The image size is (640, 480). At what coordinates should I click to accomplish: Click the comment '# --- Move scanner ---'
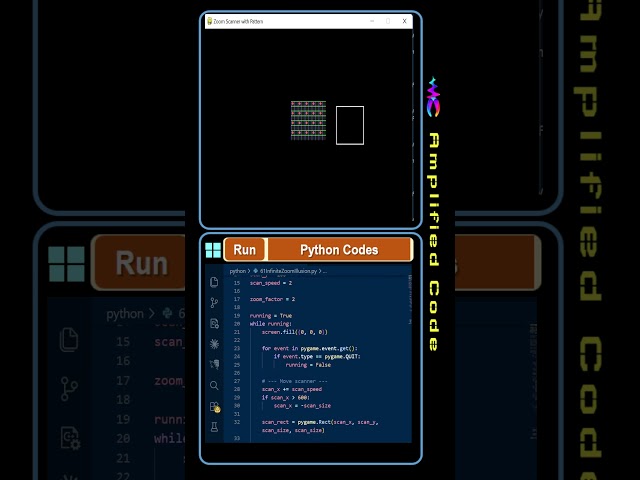pyautogui.click(x=294, y=381)
